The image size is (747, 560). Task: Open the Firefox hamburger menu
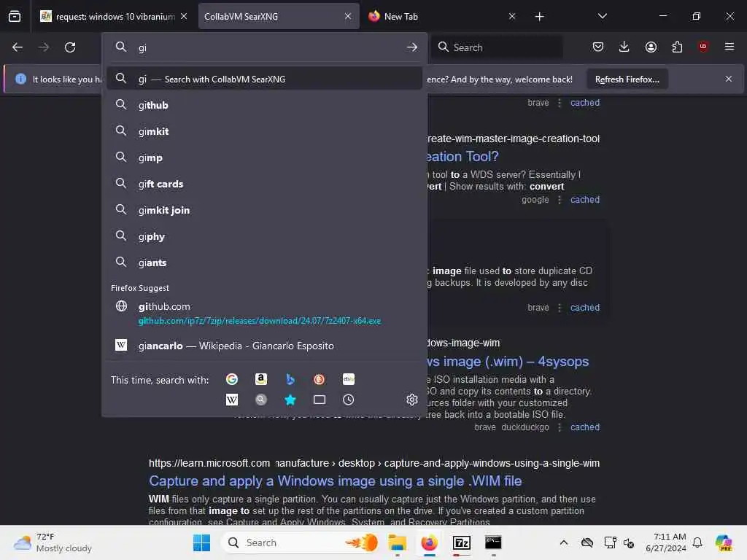(729, 47)
